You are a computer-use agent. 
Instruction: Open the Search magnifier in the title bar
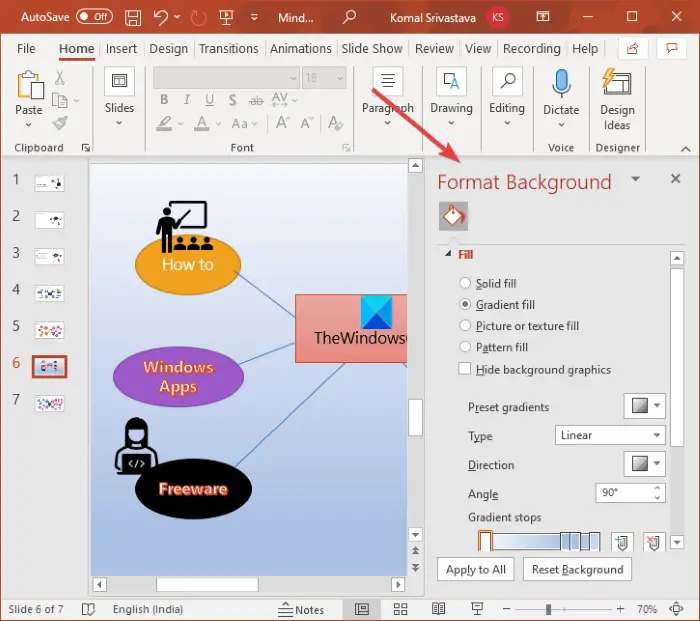(349, 17)
